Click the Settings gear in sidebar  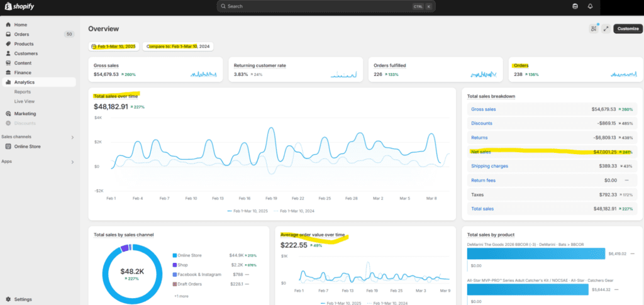8,299
